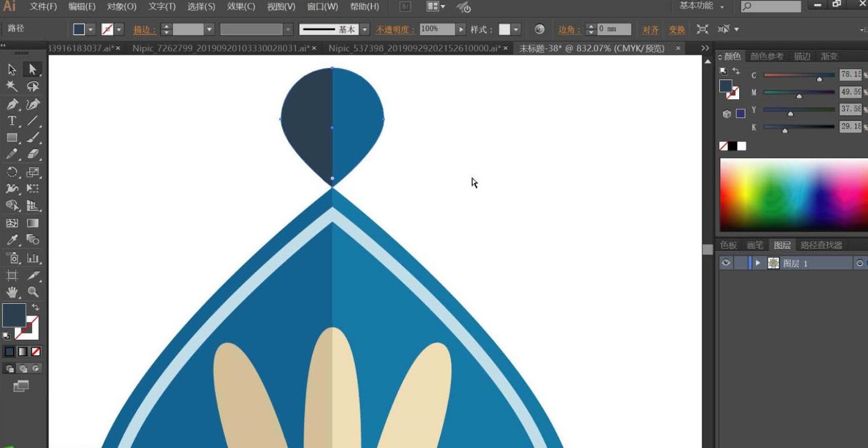The image size is (868, 448).
Task: Select the Column Graph tool
Action: [32, 258]
